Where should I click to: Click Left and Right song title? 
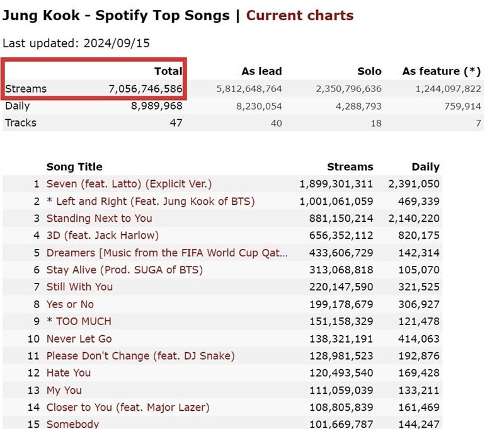[155, 201]
